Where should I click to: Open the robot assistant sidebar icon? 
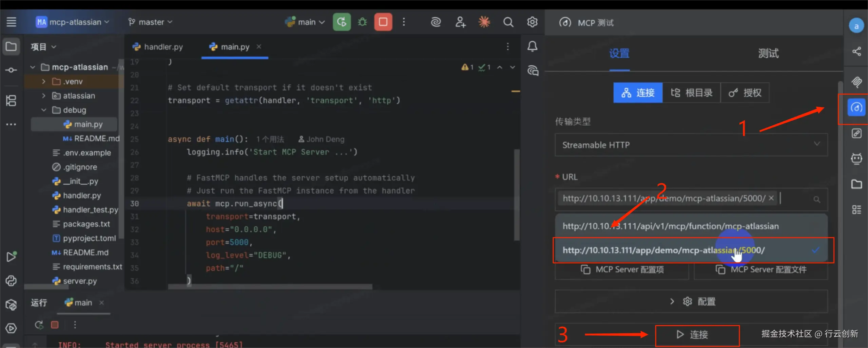856,159
